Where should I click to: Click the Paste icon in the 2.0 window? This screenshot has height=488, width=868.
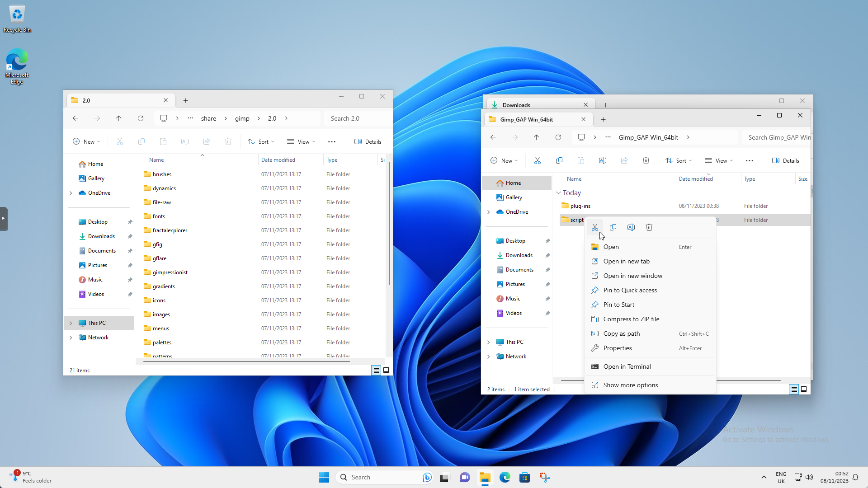pyautogui.click(x=163, y=141)
